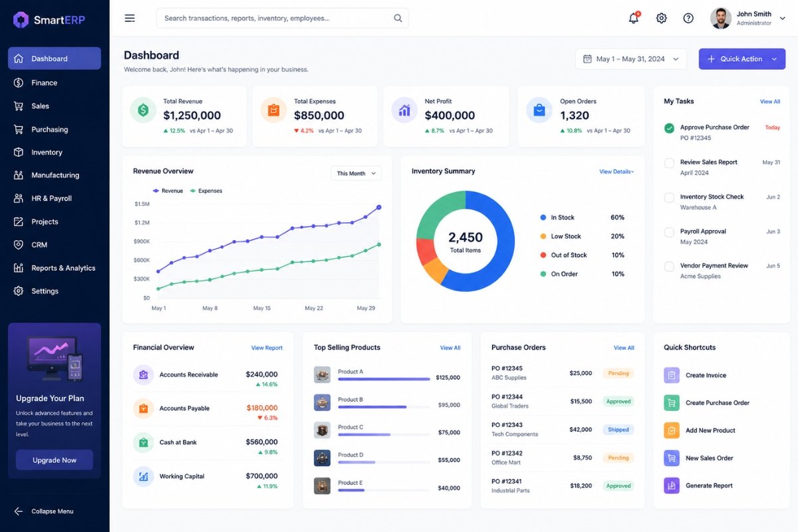Expand the user profile chevron
The height and width of the screenshot is (532, 798).
pos(782,19)
